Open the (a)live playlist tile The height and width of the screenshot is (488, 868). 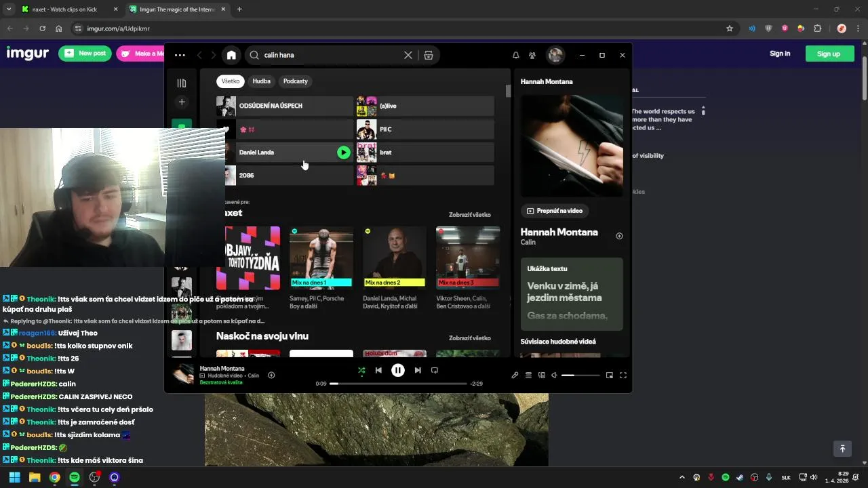425,106
